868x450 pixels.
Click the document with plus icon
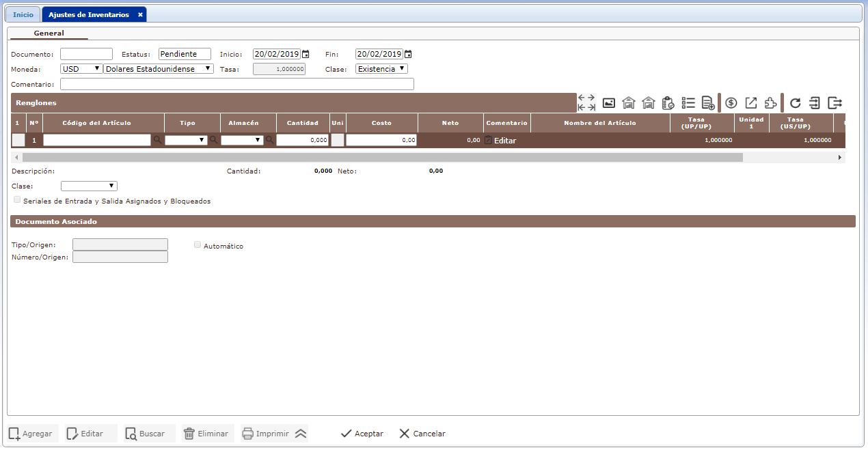click(708, 103)
